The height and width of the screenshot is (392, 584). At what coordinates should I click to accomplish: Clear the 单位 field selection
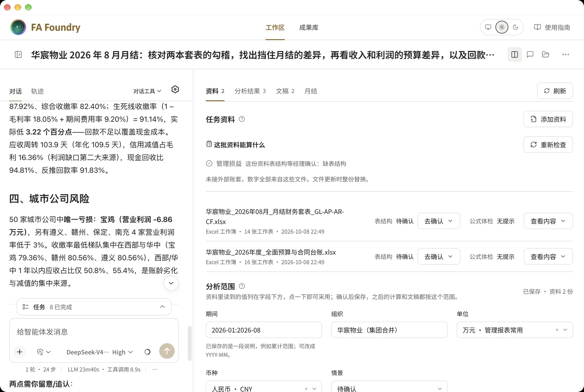(x=557, y=330)
